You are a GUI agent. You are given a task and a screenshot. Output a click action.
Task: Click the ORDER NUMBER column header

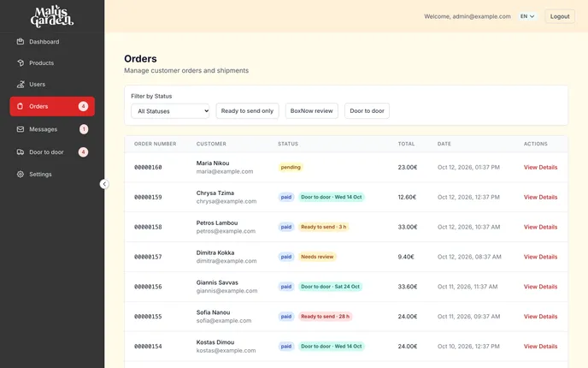click(156, 144)
